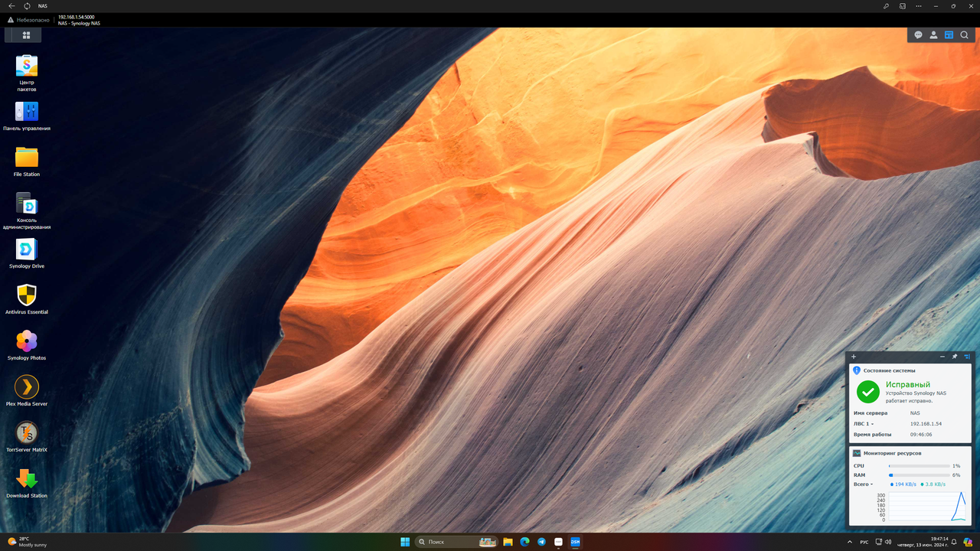Click the RAM usage bar
This screenshot has height=551, width=980.
click(x=919, y=475)
